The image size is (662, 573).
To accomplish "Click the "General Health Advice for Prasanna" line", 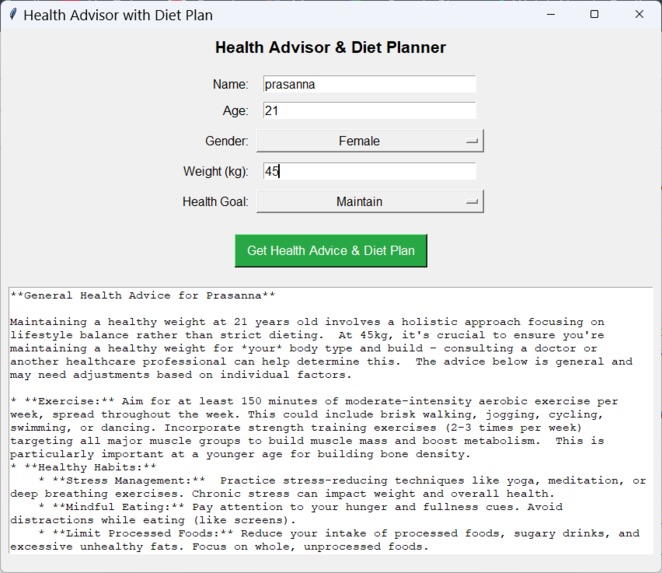I will pyautogui.click(x=143, y=296).
